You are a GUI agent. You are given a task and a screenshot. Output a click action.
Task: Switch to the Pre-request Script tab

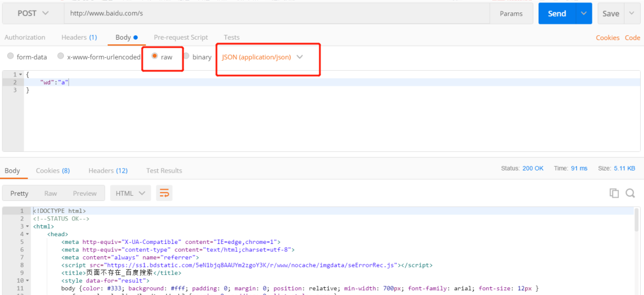181,37
